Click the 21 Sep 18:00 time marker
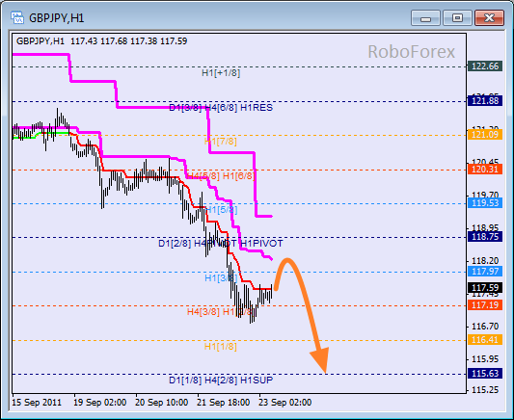This screenshot has height=420, width=514. tap(223, 403)
